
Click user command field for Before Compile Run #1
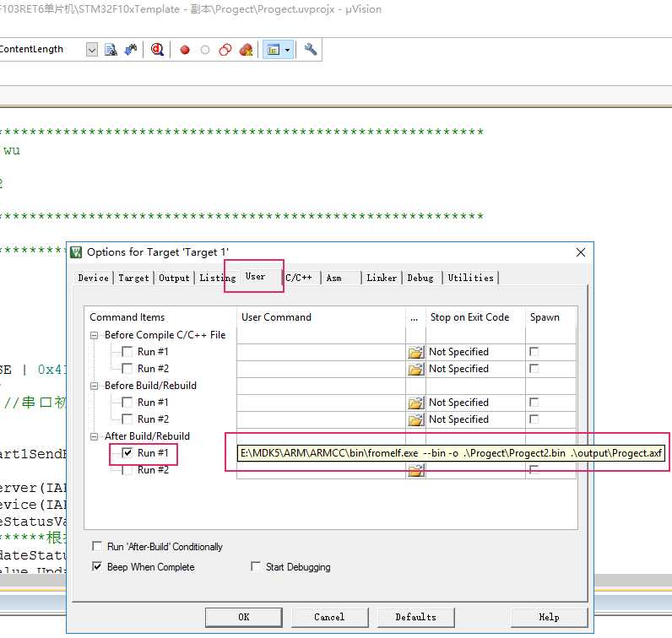click(x=321, y=352)
